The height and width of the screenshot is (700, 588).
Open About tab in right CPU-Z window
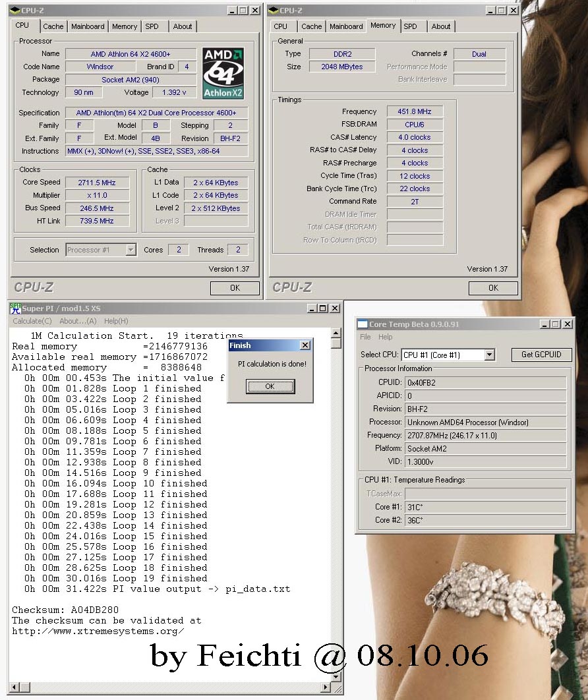(x=440, y=26)
